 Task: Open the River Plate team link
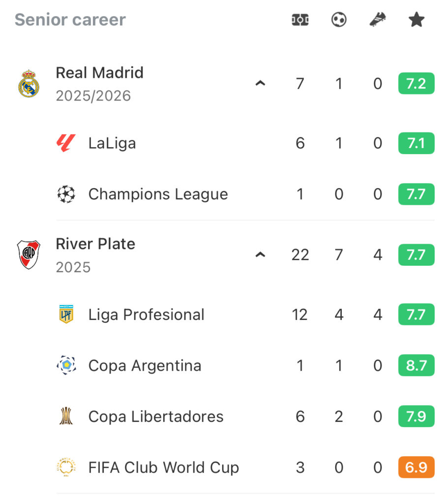pos(95,244)
